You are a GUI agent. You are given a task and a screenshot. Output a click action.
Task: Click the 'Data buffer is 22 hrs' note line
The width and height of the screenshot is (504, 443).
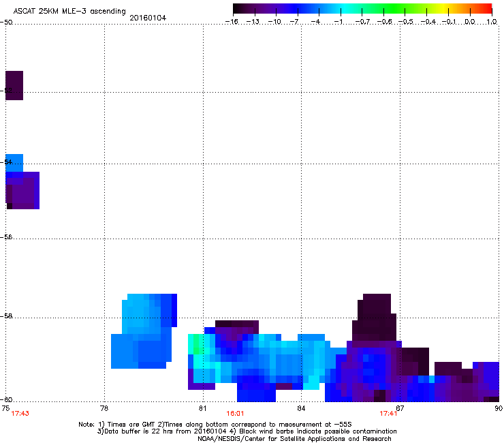[x=247, y=431]
